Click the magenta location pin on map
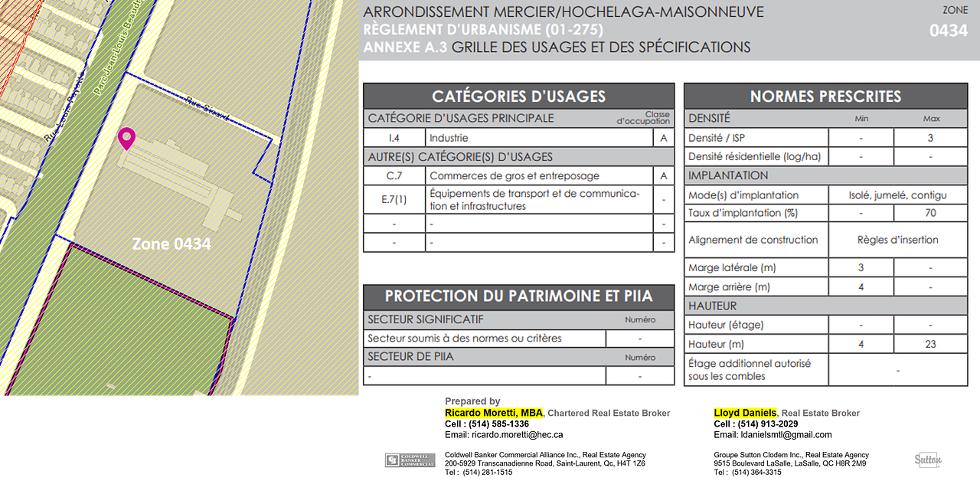The width and height of the screenshot is (980, 481). (x=126, y=139)
